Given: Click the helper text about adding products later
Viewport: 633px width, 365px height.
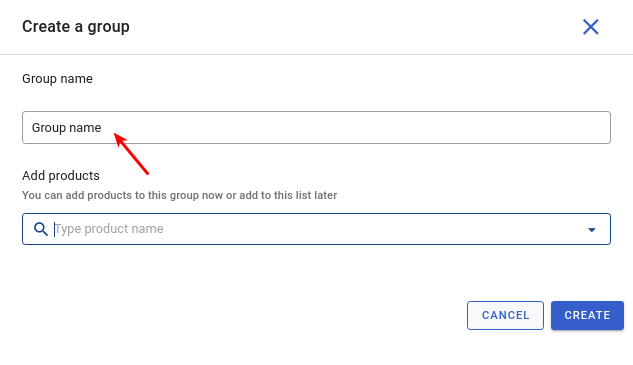Looking at the screenshot, I should 180,195.
